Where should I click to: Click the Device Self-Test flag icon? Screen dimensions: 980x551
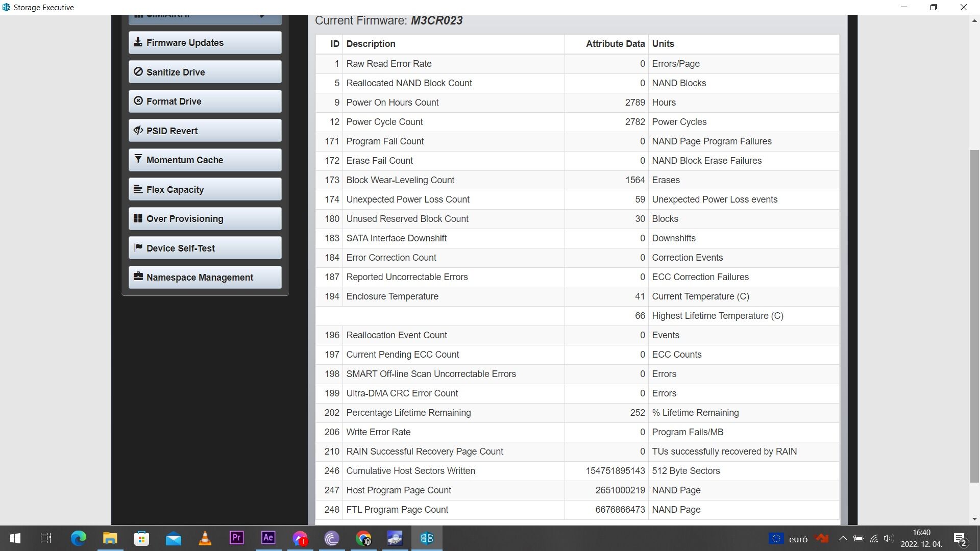[138, 247]
